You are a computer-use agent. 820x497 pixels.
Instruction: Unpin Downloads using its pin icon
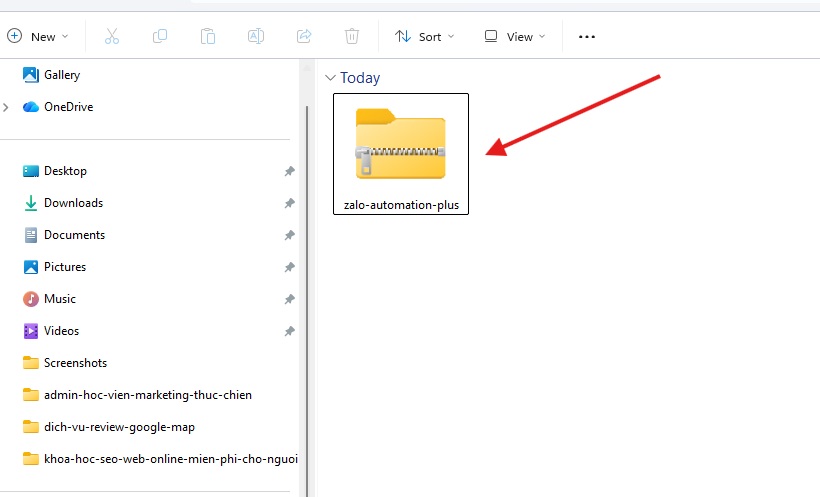[290, 203]
